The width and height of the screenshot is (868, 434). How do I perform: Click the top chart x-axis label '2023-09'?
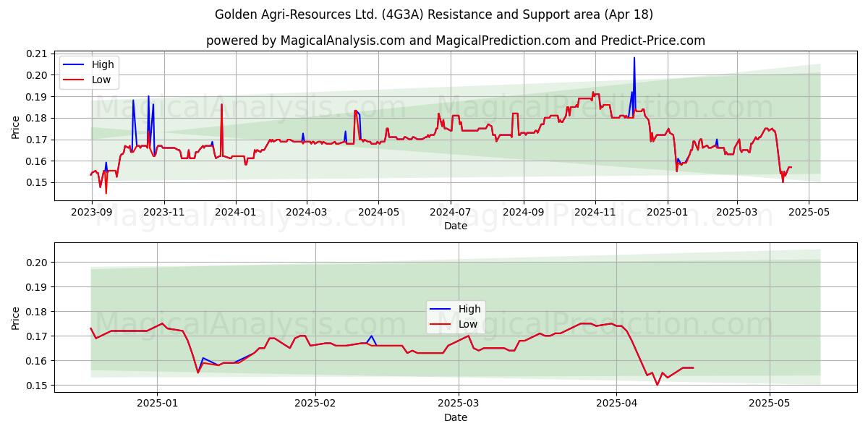(93, 213)
